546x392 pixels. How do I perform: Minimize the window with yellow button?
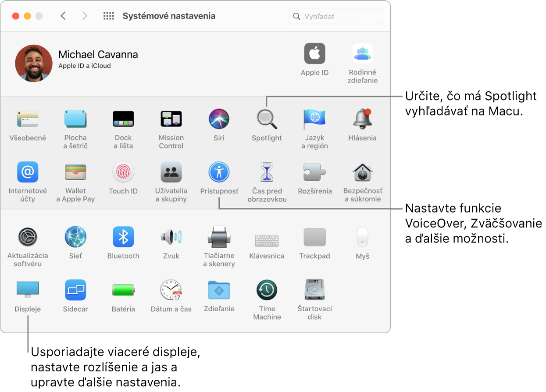[27, 16]
